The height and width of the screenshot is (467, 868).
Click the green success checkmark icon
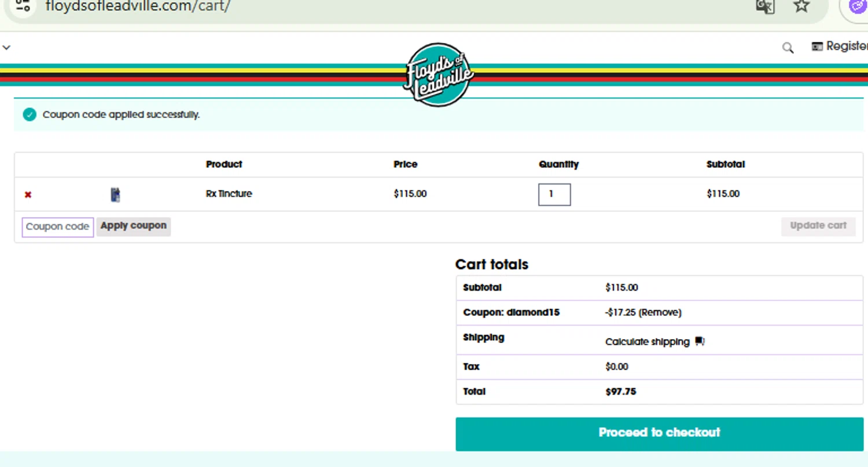30,115
